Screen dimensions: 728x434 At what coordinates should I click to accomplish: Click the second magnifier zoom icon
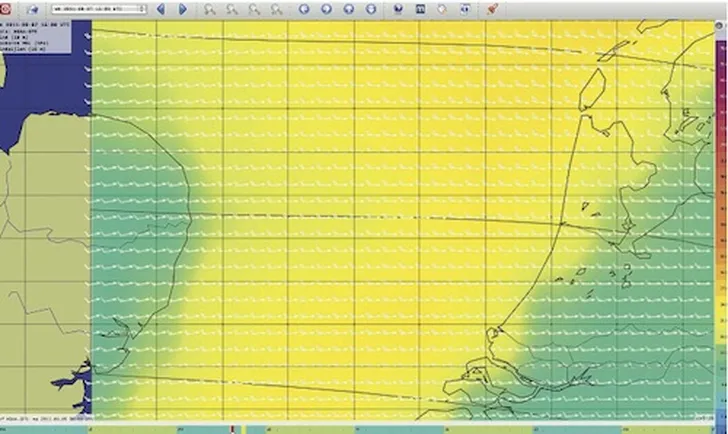tap(232, 8)
